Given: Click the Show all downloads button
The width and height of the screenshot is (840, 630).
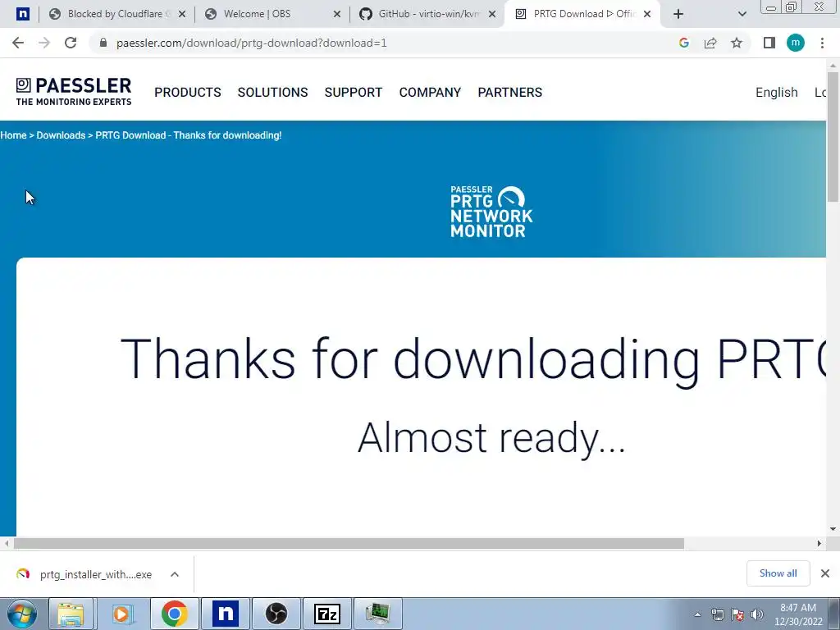Looking at the screenshot, I should [x=778, y=573].
